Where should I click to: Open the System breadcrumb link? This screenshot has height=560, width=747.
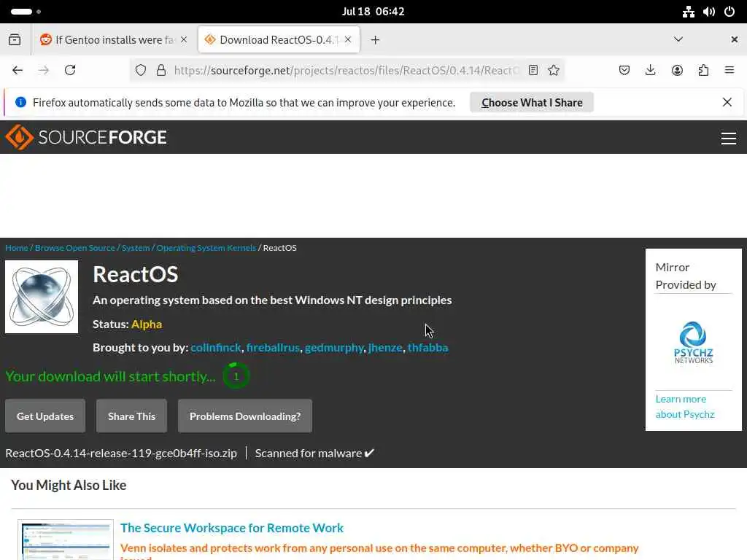coord(136,248)
